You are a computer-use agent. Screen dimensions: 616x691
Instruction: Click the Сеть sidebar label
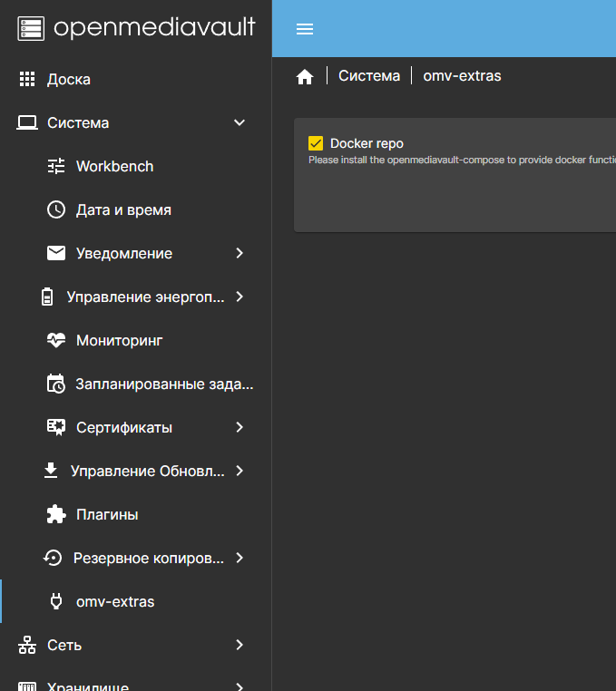[x=64, y=645]
